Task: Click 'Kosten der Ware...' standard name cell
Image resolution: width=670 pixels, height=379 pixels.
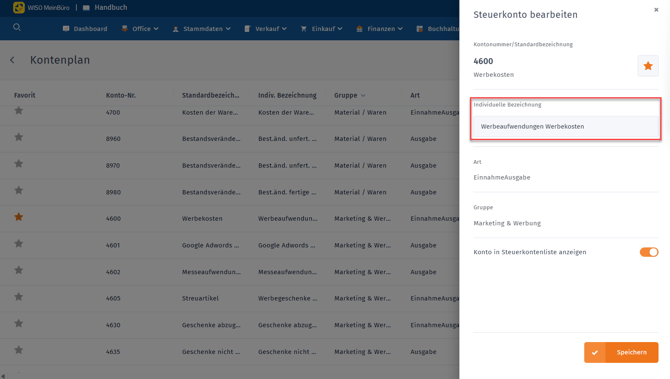Action: [x=210, y=112]
